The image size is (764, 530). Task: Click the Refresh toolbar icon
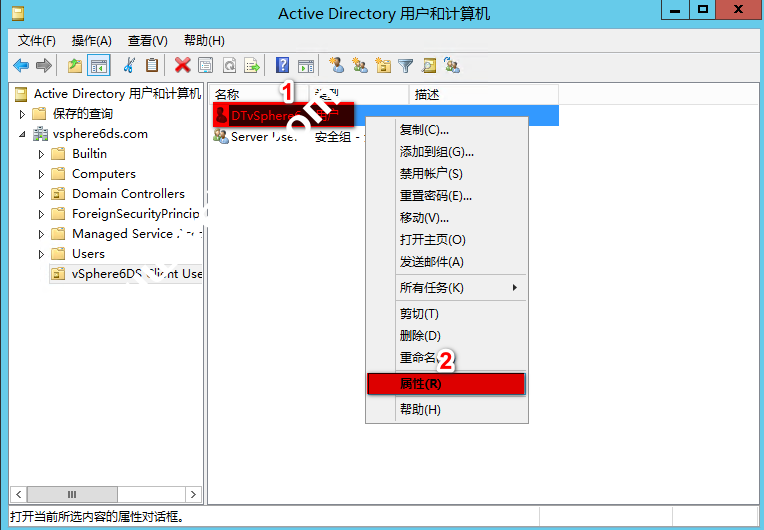pyautogui.click(x=229, y=65)
